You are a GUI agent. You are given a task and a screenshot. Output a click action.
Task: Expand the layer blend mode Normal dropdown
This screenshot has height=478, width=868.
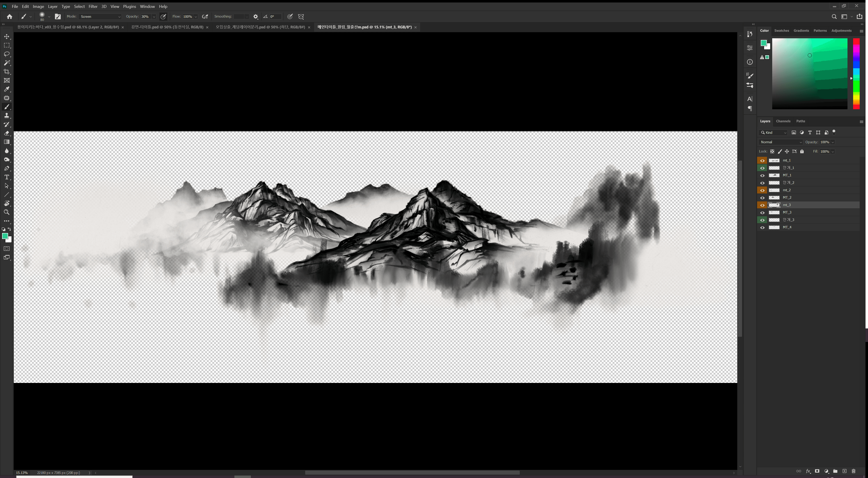(781, 142)
